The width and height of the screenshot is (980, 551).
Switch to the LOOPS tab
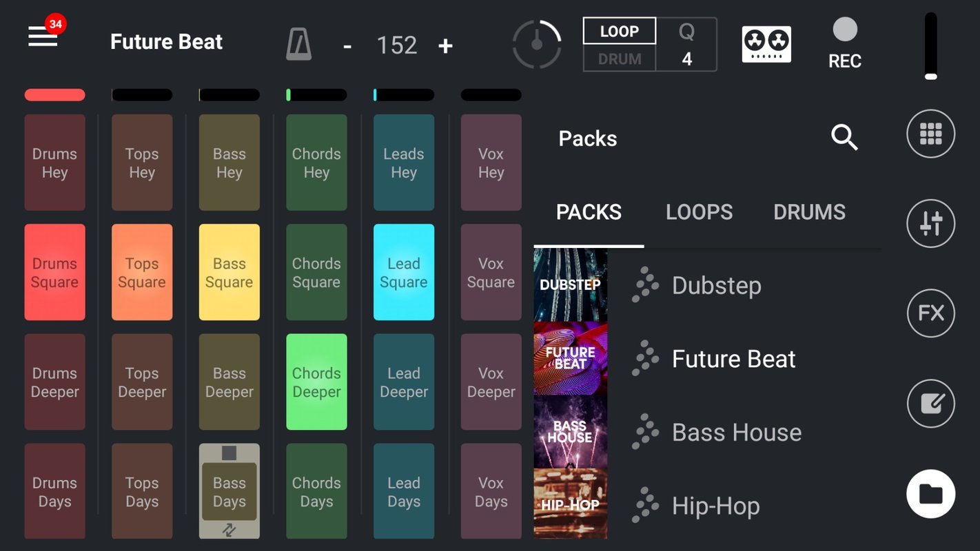point(699,212)
